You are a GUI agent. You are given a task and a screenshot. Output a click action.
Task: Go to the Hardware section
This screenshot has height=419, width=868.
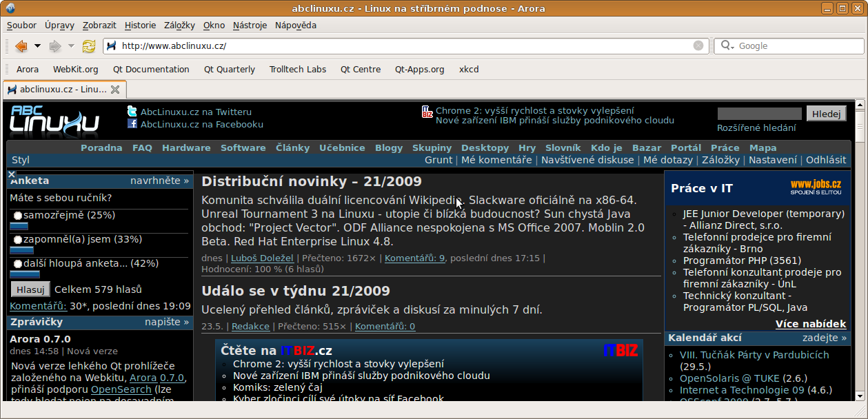click(x=186, y=147)
